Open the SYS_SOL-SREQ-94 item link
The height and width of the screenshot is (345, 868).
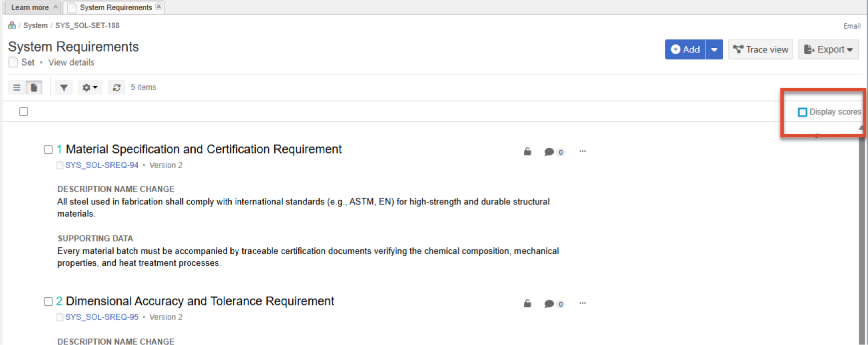tap(102, 165)
